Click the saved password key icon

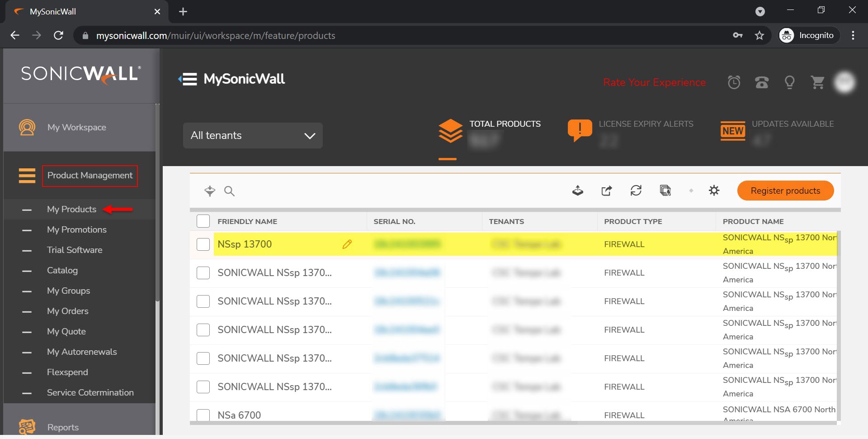[738, 35]
